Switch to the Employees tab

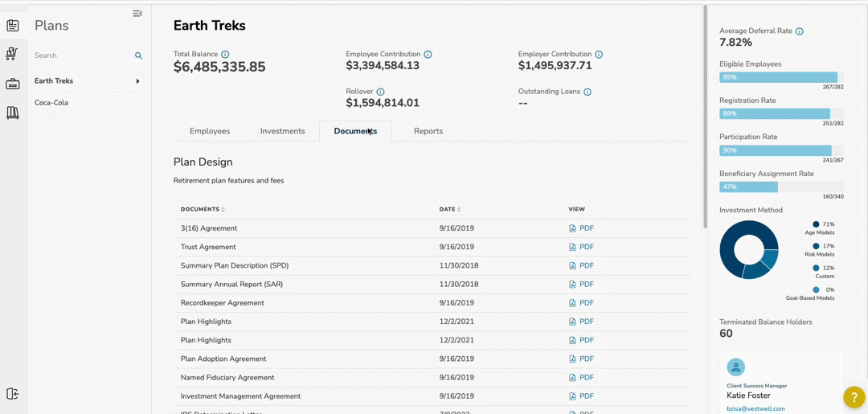[x=210, y=131]
